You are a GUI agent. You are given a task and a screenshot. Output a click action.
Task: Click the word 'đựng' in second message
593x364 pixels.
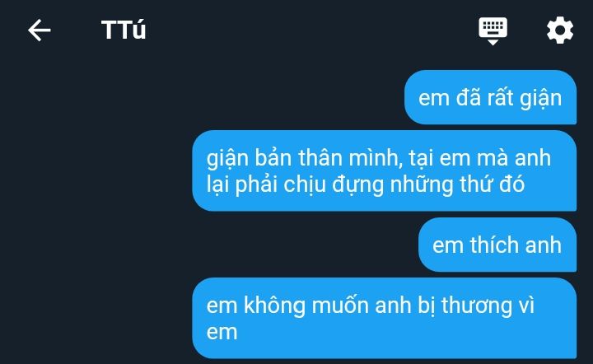pyautogui.click(x=357, y=185)
